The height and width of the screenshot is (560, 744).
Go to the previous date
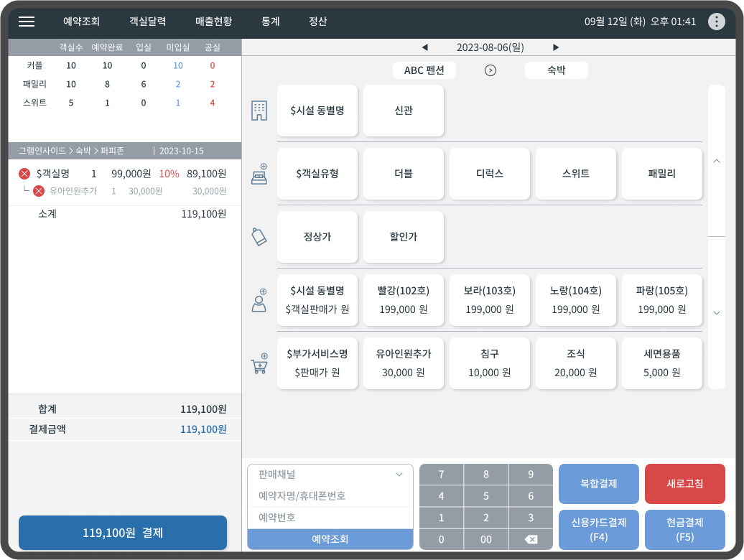point(424,47)
